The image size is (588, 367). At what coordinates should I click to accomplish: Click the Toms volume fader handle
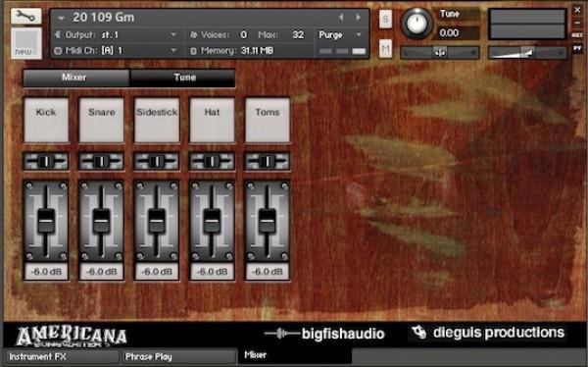(x=268, y=221)
